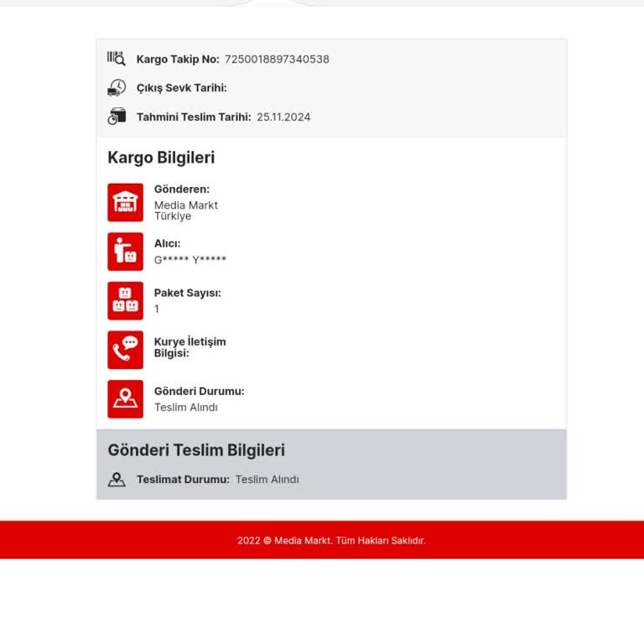Click the Tahmini Teslim Tarihi label
Image resolution: width=644 pixels, height=644 pixels.
pos(194,117)
